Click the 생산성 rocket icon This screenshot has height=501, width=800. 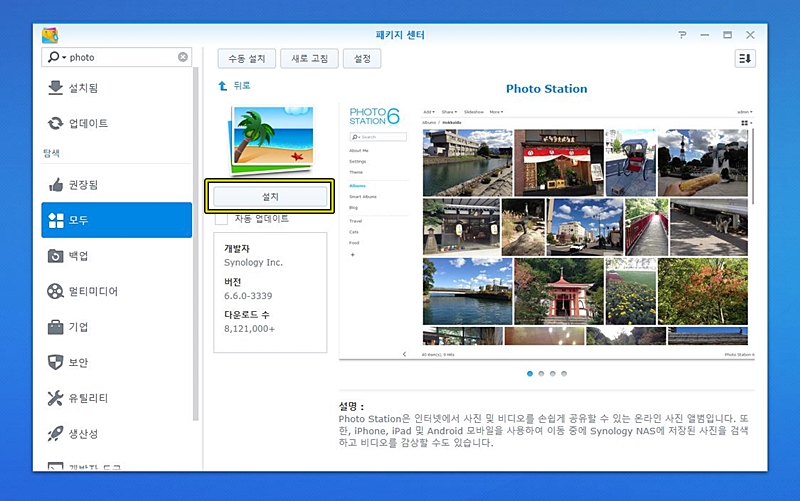pos(55,434)
